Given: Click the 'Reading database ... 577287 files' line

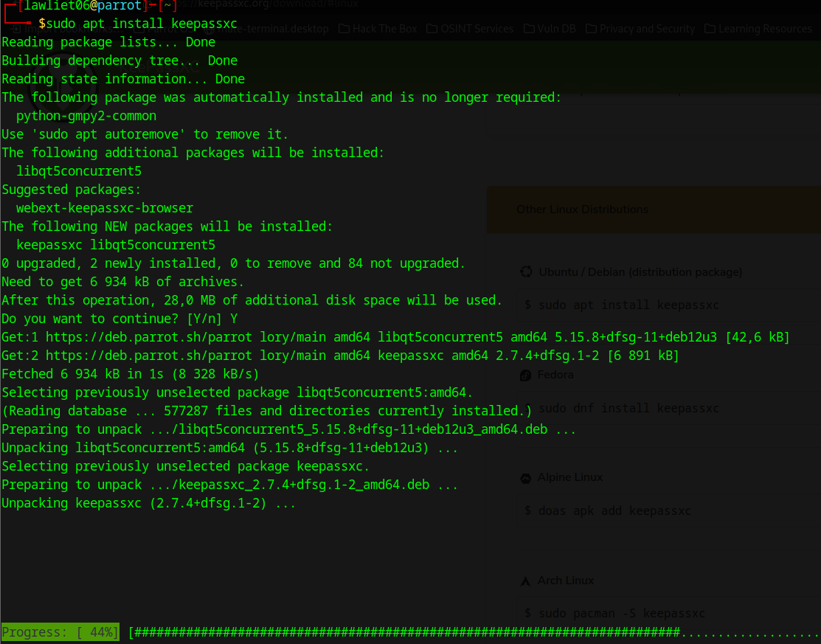Looking at the screenshot, I should tap(266, 411).
